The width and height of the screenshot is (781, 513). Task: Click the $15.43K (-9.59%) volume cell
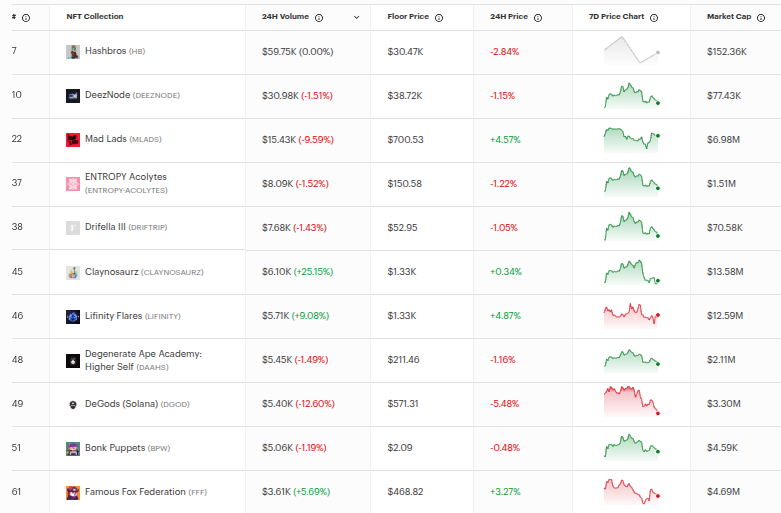[298, 140]
